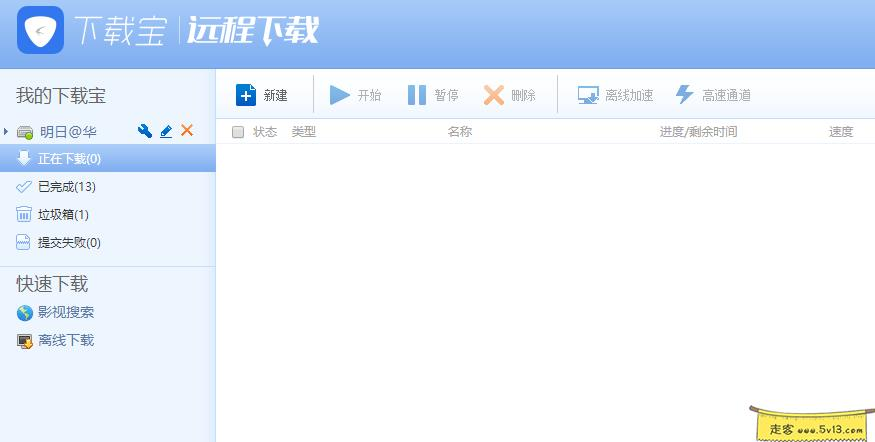Open 离线加速 offline acceleration
The width and height of the screenshot is (875, 442).
616,95
